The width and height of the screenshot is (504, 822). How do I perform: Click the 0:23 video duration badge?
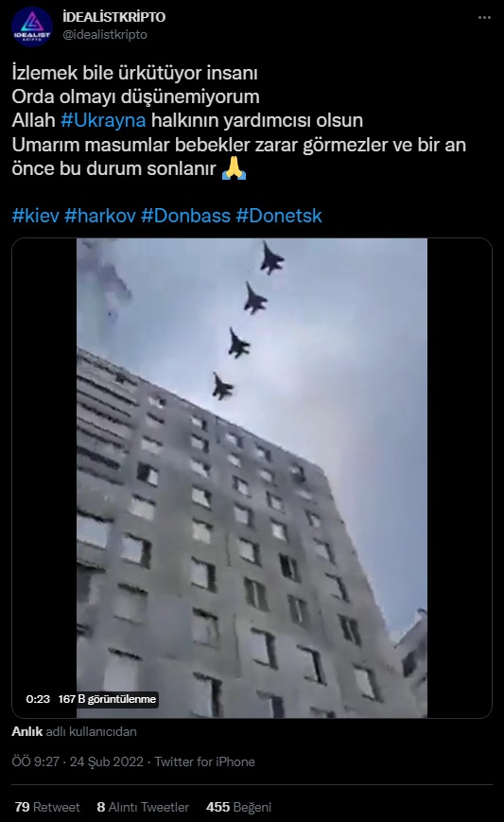(38, 699)
